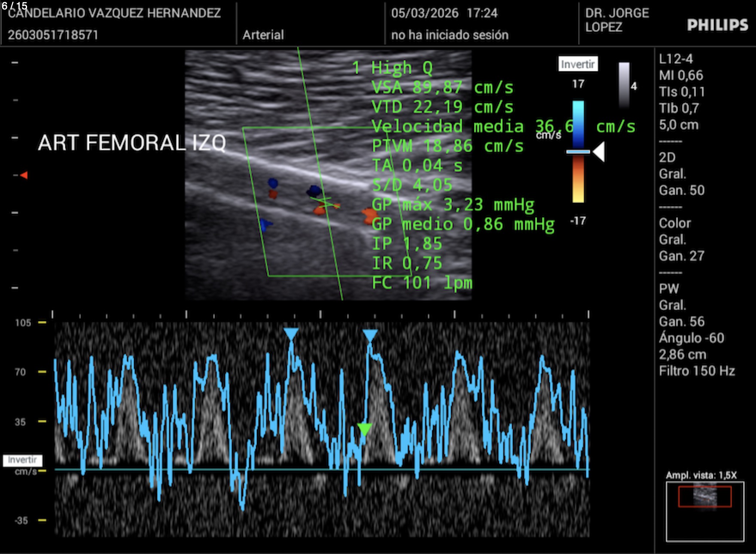The image size is (756, 554).
Task: Click the 'no ha iniciado sesión' status
Action: coord(449,35)
